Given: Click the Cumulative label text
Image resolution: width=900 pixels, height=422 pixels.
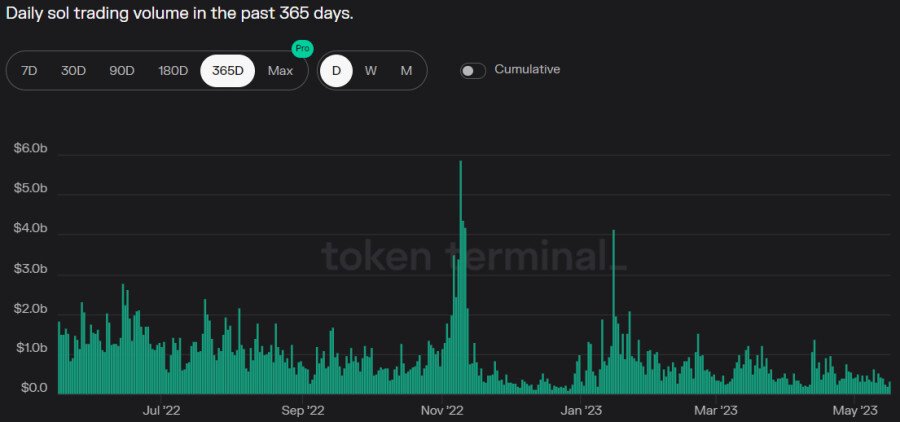Looking at the screenshot, I should (527, 70).
